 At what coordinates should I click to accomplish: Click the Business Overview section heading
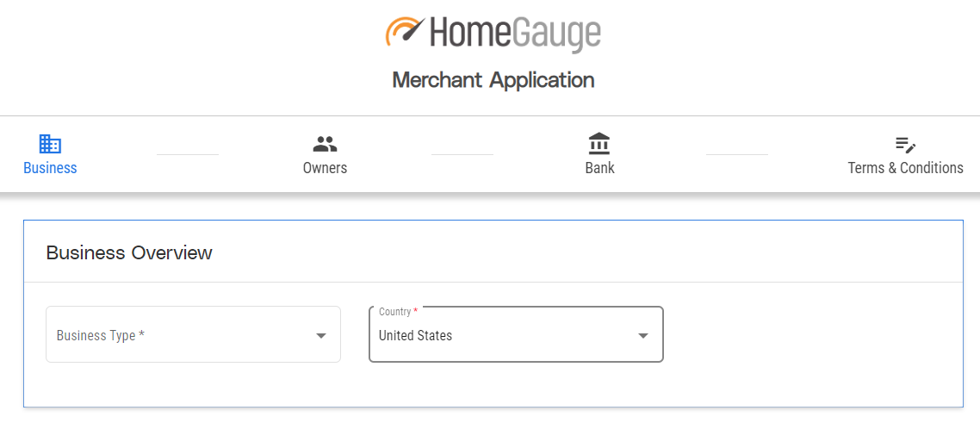click(129, 252)
